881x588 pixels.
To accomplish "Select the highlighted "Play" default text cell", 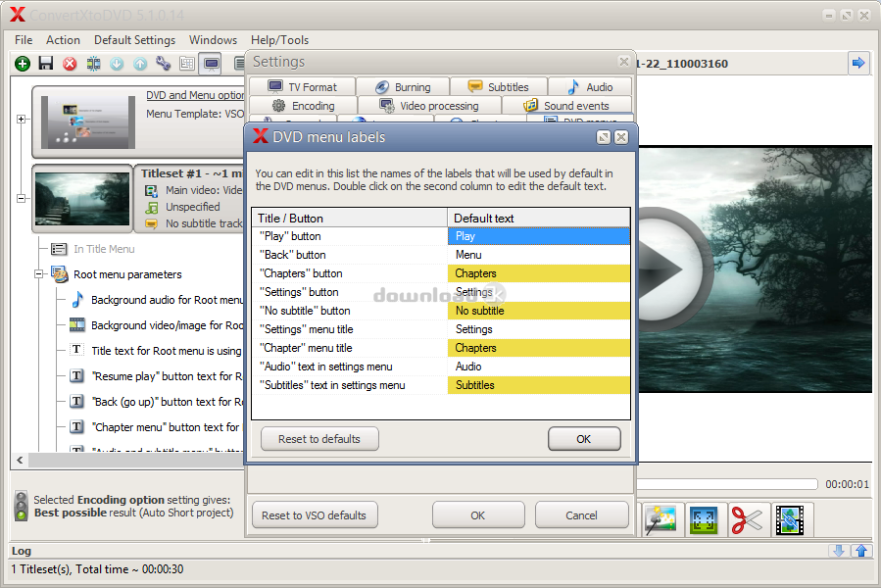I will point(539,236).
